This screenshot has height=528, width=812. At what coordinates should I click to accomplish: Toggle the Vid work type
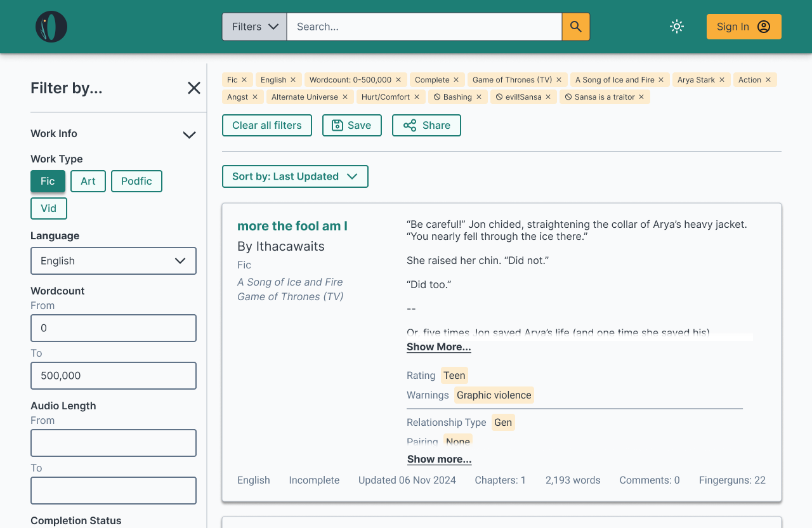click(x=49, y=208)
